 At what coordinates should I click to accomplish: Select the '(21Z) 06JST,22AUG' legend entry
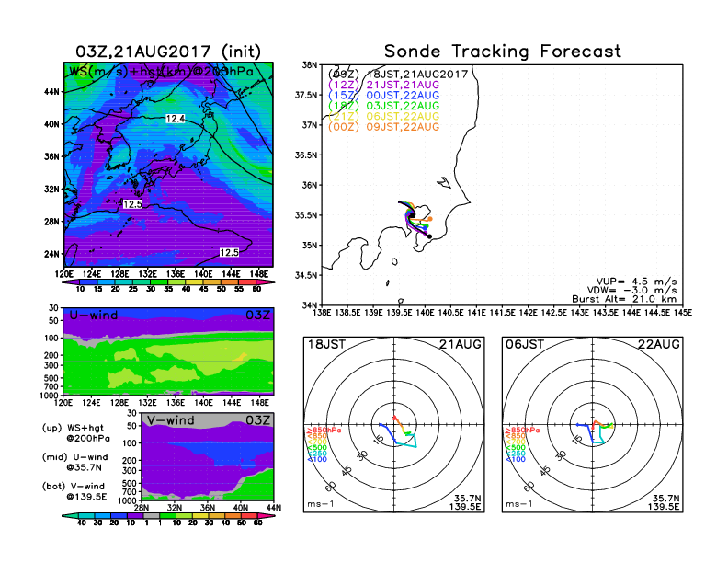point(383,117)
